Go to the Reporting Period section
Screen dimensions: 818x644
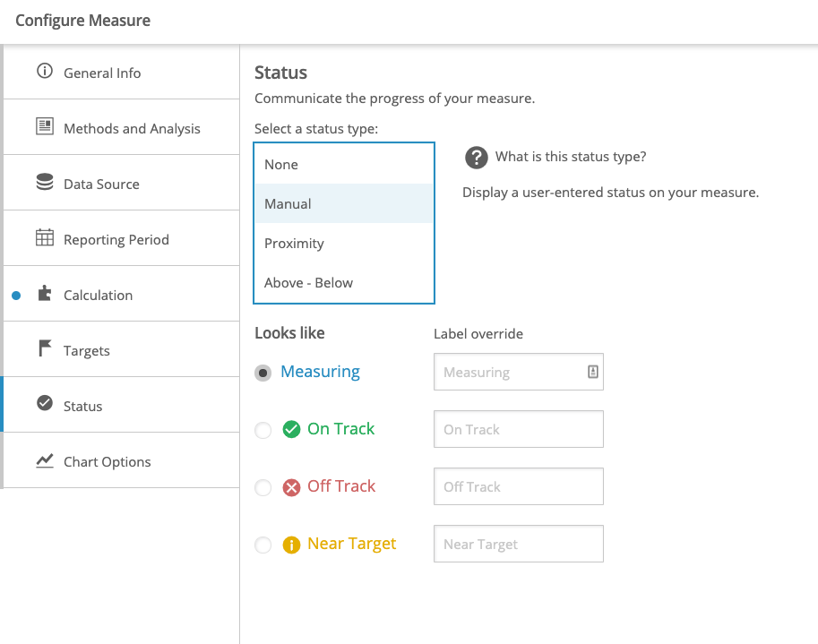pos(121,237)
